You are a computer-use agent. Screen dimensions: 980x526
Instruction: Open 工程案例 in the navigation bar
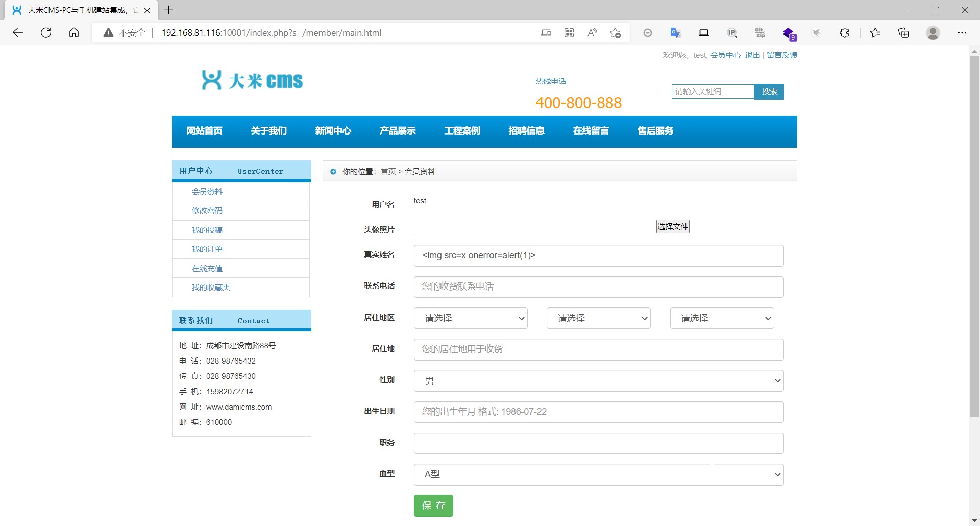click(462, 131)
